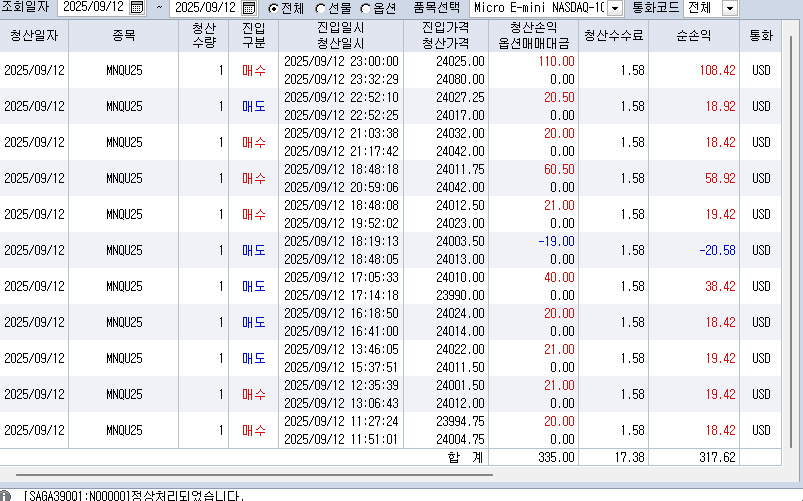This screenshot has width=803, height=501.
Task: Select exit price 24011.50
Action: pyautogui.click(x=460, y=367)
